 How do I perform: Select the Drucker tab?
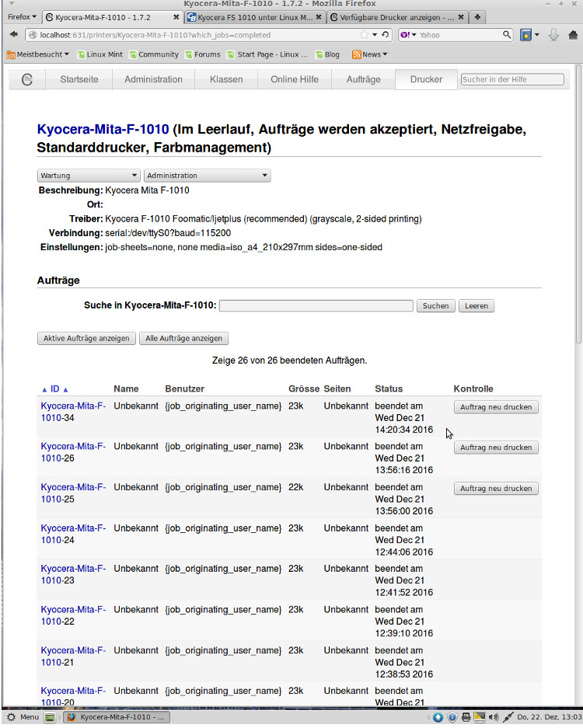click(426, 79)
